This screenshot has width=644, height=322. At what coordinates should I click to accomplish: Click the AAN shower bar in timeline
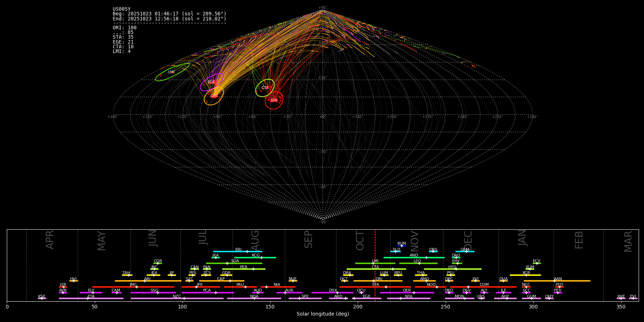(x=557, y=281)
